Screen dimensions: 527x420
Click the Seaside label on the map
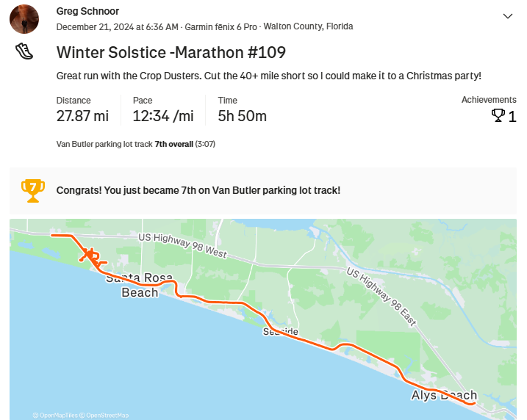[280, 332]
